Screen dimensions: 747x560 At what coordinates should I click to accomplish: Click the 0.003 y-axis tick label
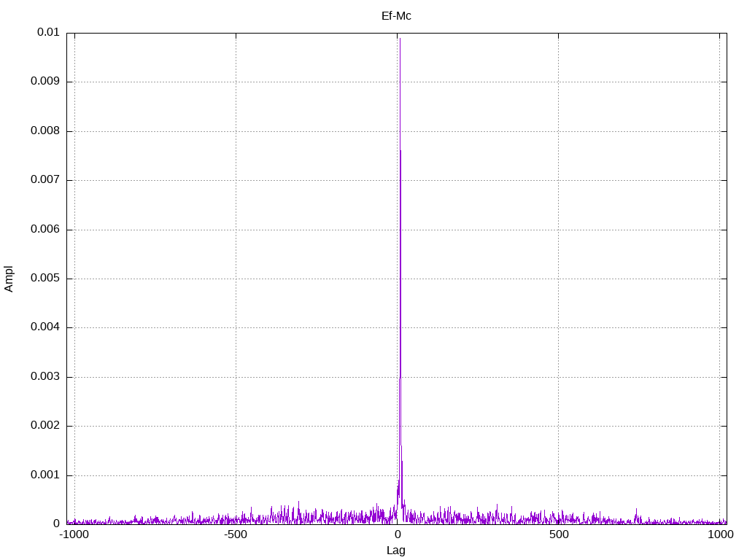(x=45, y=377)
